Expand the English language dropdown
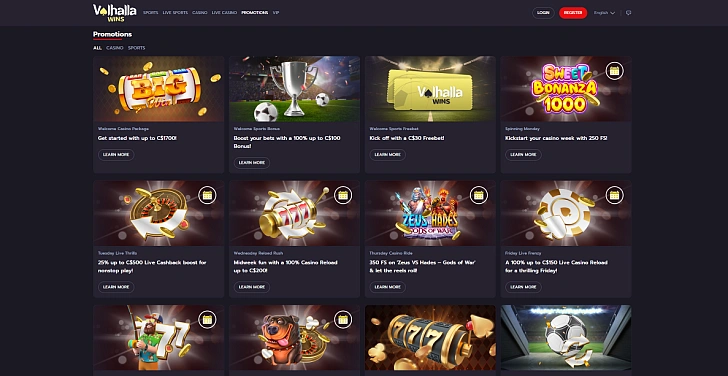 click(604, 13)
